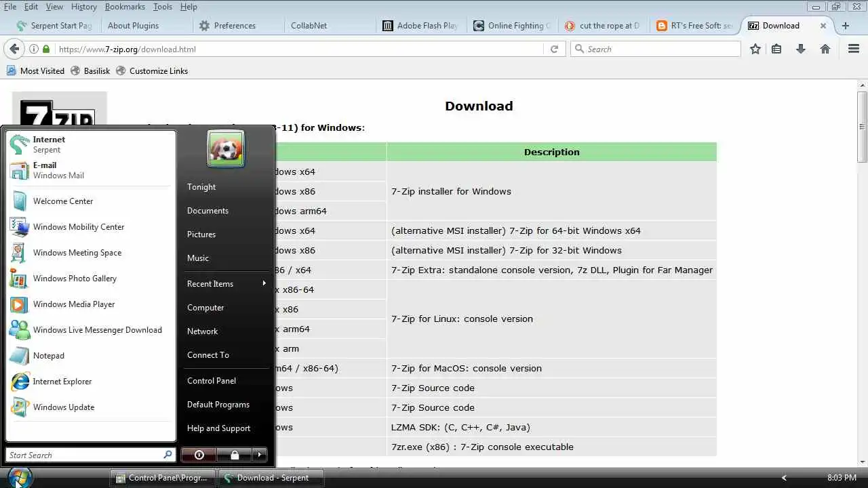Launch Notepad from Start menu
This screenshot has width=868, height=488.
(x=91, y=356)
